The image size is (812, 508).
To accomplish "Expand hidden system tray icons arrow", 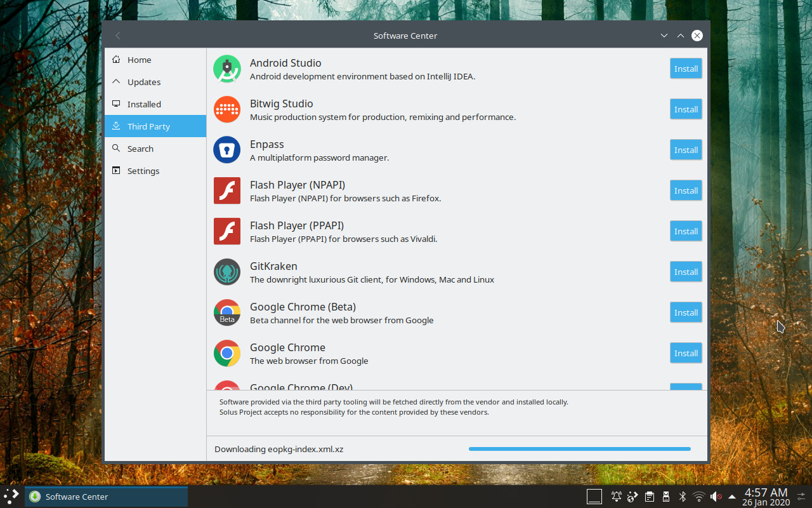I will tap(732, 497).
